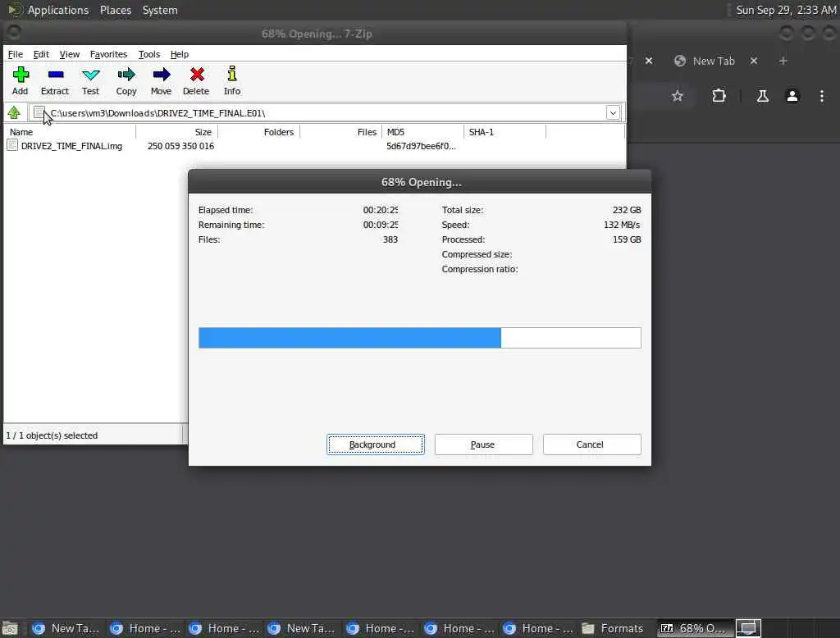The width and height of the screenshot is (840, 638).
Task: Cancel the opening operation
Action: pos(591,444)
